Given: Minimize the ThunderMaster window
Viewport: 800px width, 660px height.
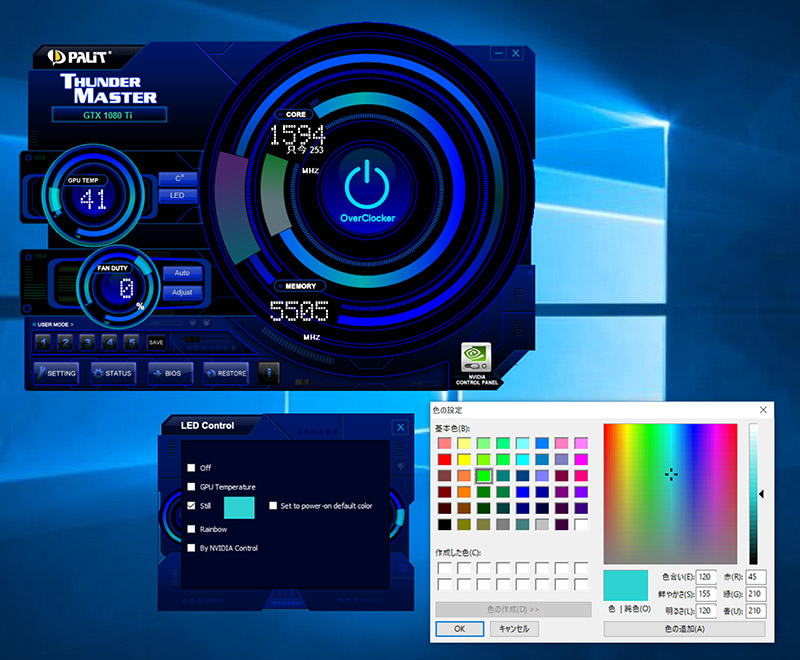Looking at the screenshot, I should pos(498,53).
